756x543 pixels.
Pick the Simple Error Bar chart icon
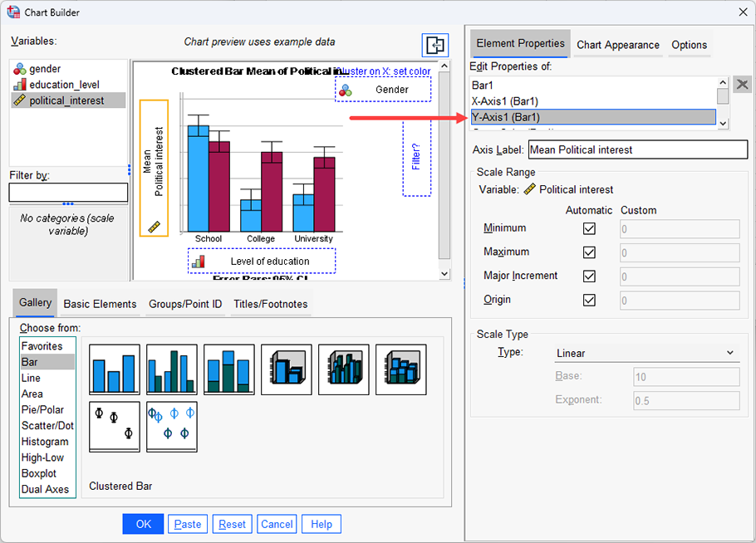tap(115, 427)
